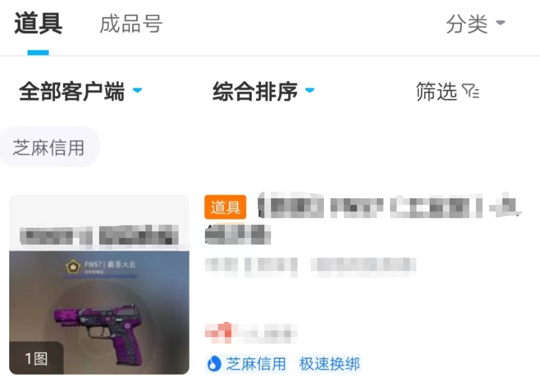Viewport: 540px width, 392px height.
Task: Click the blue arrow beside 全部客户端
Action: (137, 91)
